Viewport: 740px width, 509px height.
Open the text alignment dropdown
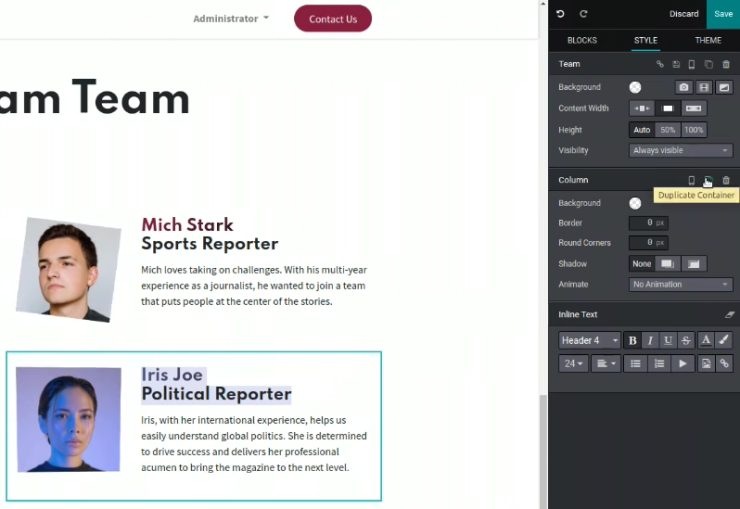click(x=605, y=364)
